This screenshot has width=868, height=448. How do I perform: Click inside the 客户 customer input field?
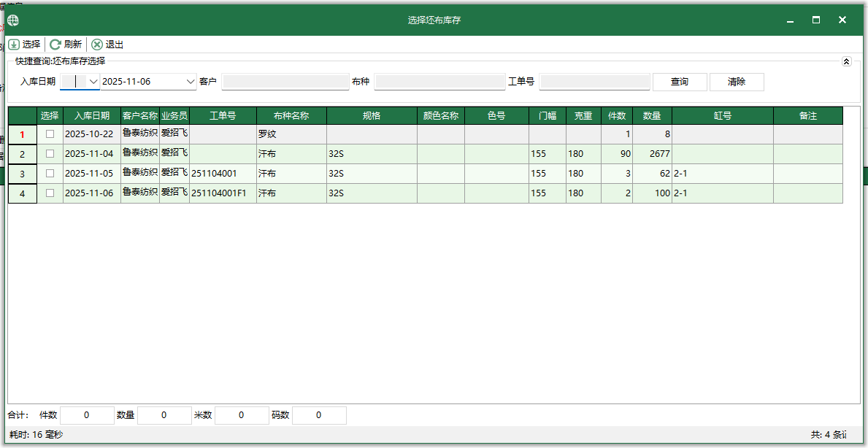click(x=285, y=82)
